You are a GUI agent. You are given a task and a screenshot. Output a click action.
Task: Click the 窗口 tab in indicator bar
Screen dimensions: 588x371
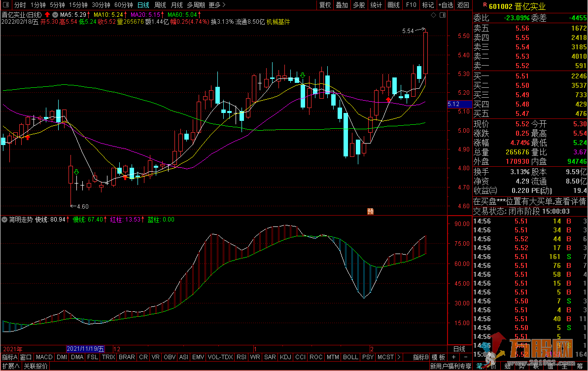point(26,357)
